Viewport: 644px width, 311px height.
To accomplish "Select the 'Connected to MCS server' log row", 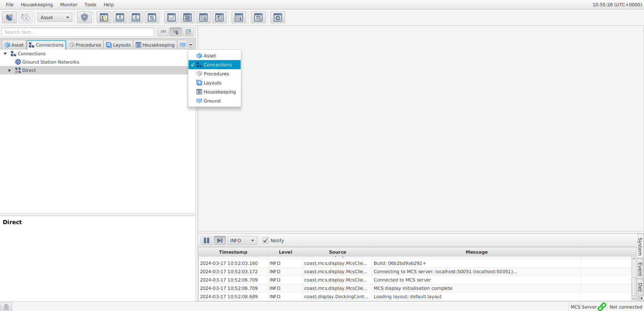I will pyautogui.click(x=415, y=280).
